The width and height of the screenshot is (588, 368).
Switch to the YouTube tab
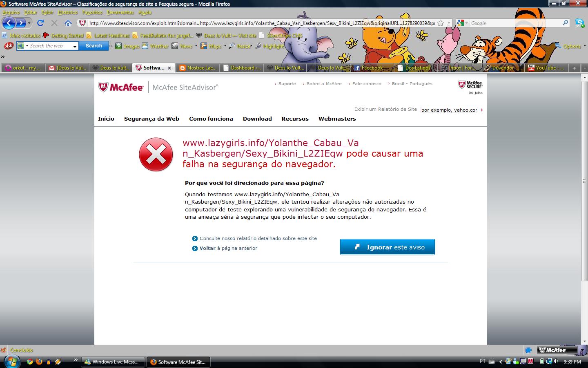546,68
